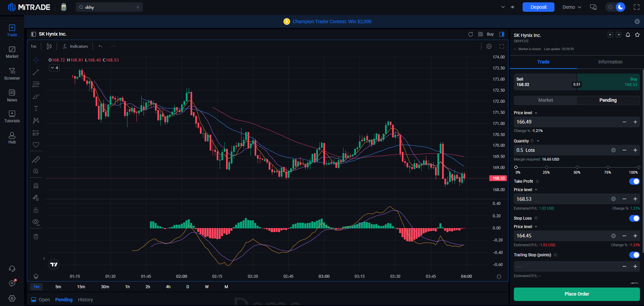Set margin slider to 50%

point(577,167)
